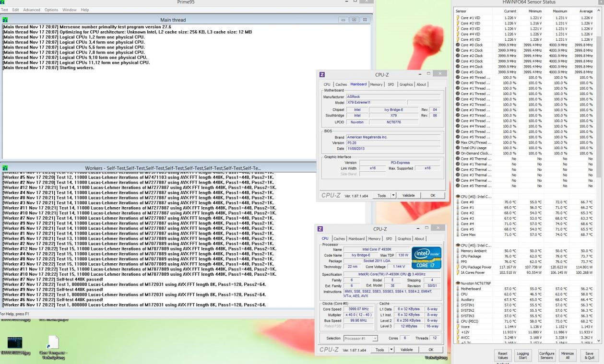Click the Current column header in HWiNFO64

click(x=509, y=11)
